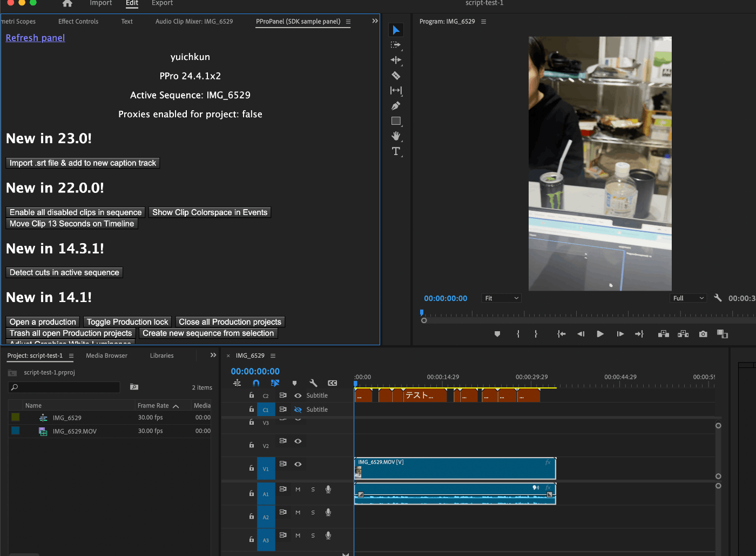Mute audio track A1
The width and height of the screenshot is (756, 556).
(298, 490)
